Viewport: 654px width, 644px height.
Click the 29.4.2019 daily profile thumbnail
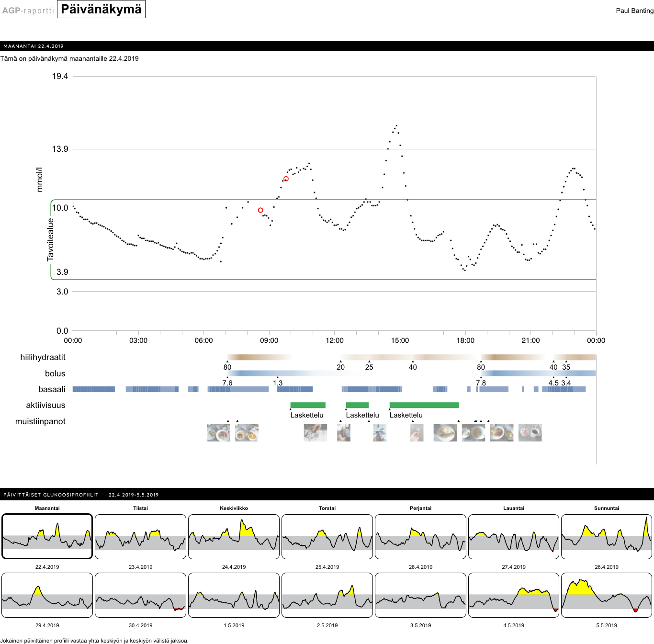tap(47, 595)
